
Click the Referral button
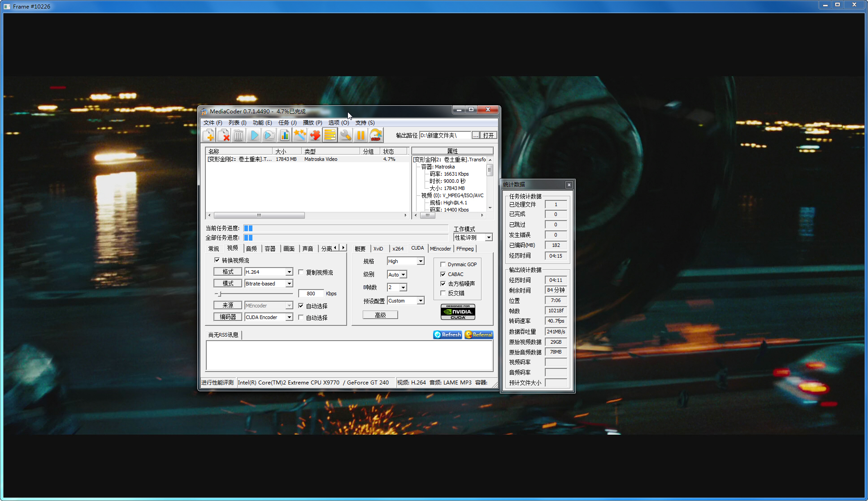[479, 335]
